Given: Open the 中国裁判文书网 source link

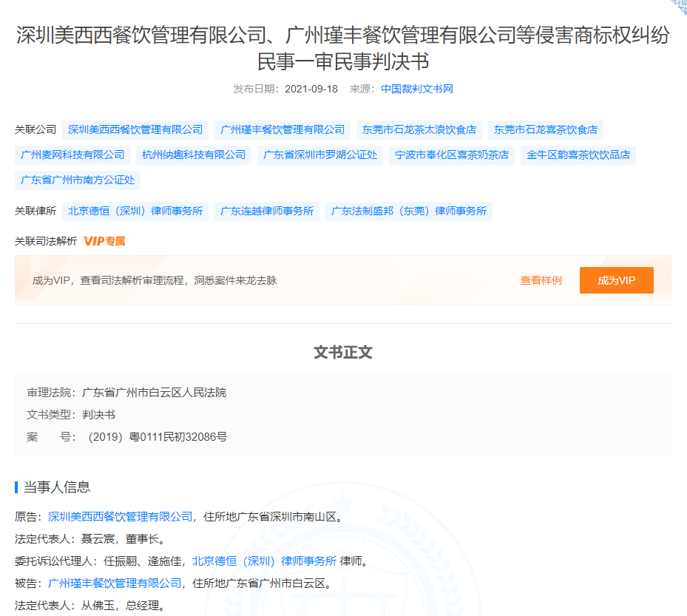Looking at the screenshot, I should 416,89.
